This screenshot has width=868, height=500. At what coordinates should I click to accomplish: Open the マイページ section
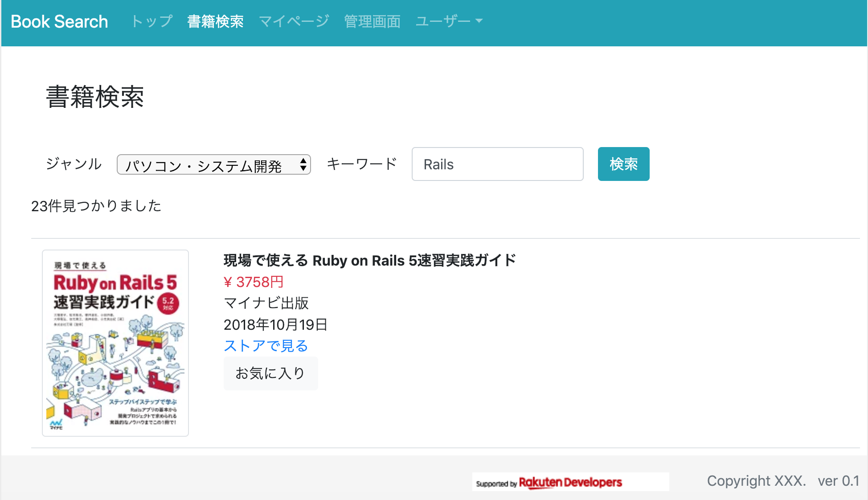[294, 20]
